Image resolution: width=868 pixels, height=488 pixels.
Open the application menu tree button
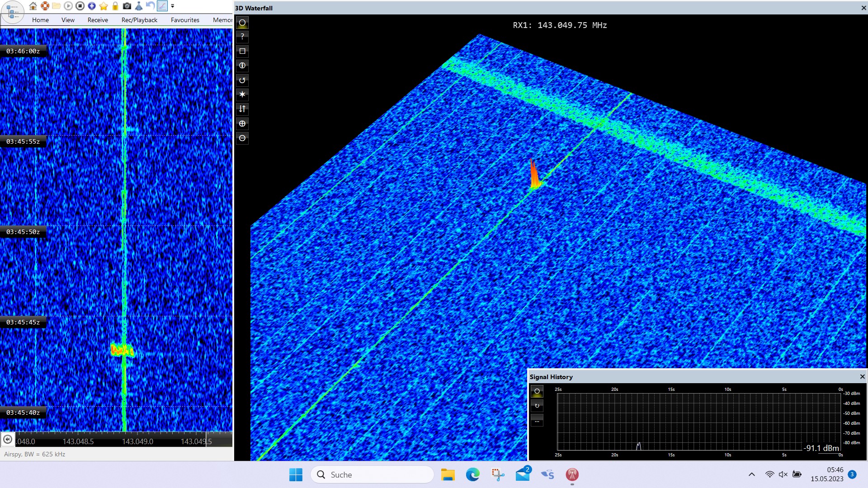click(x=12, y=12)
